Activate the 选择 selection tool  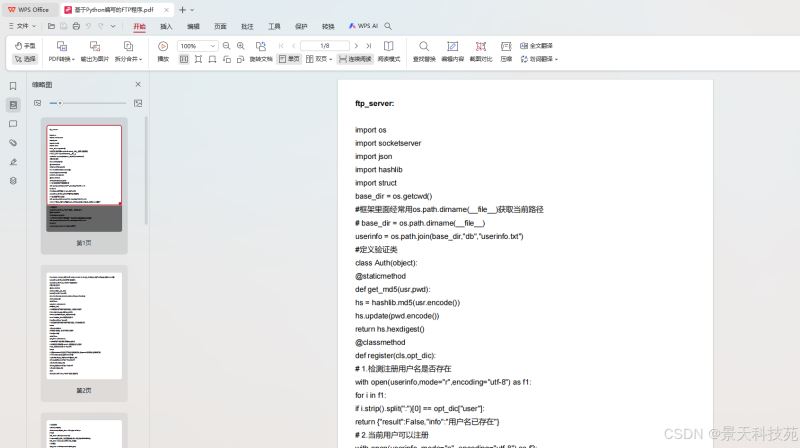25,59
